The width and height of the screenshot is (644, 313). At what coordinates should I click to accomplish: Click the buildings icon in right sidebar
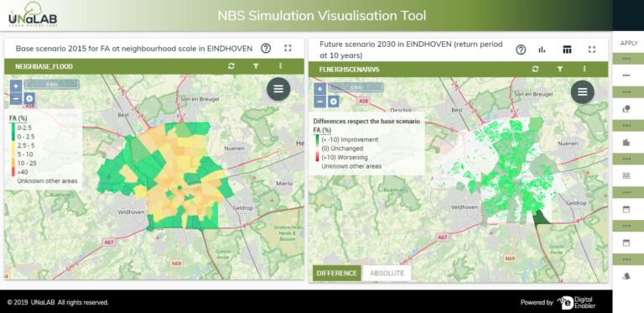626,143
